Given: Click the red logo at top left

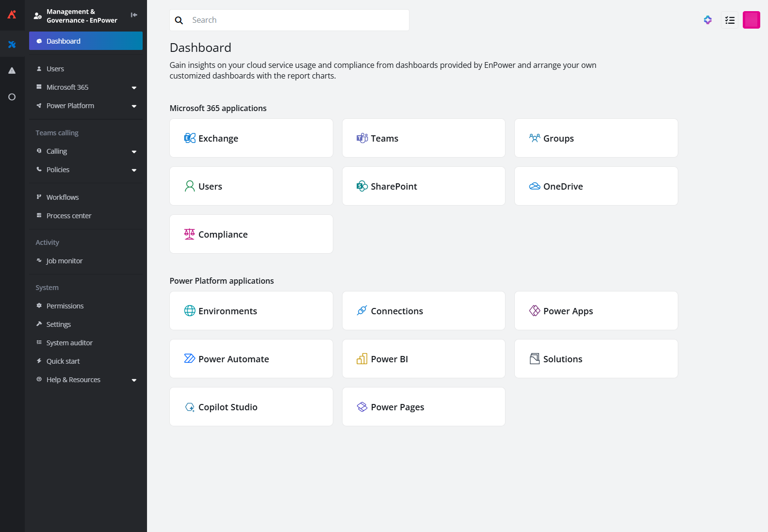Looking at the screenshot, I should coord(12,15).
